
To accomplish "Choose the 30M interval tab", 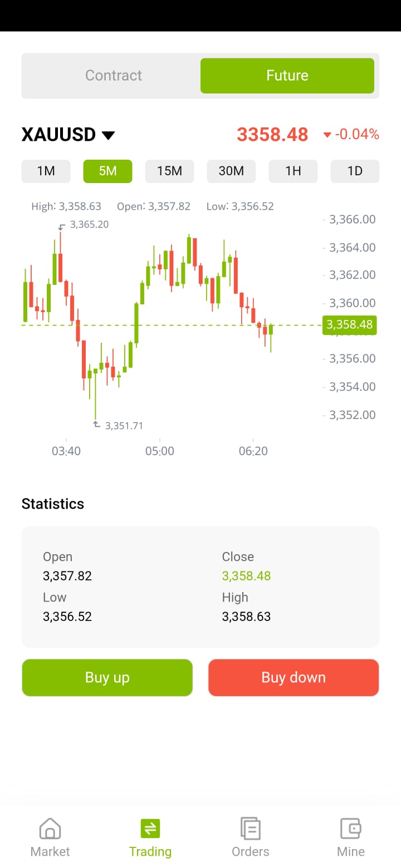I will (x=232, y=171).
